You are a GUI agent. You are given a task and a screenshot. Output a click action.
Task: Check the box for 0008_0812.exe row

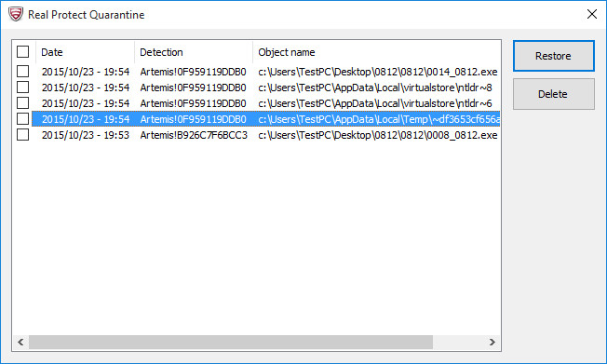[x=23, y=135]
